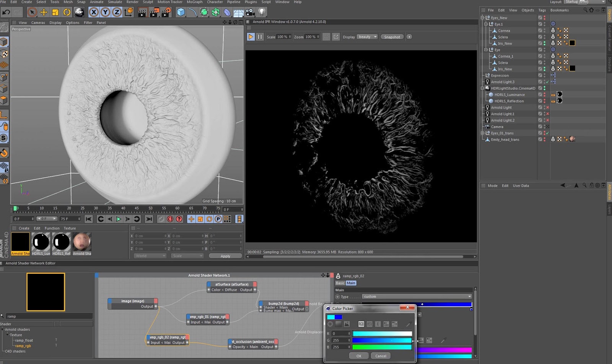Open the Display beauty dropdown
The width and height of the screenshot is (612, 364).
point(367,37)
